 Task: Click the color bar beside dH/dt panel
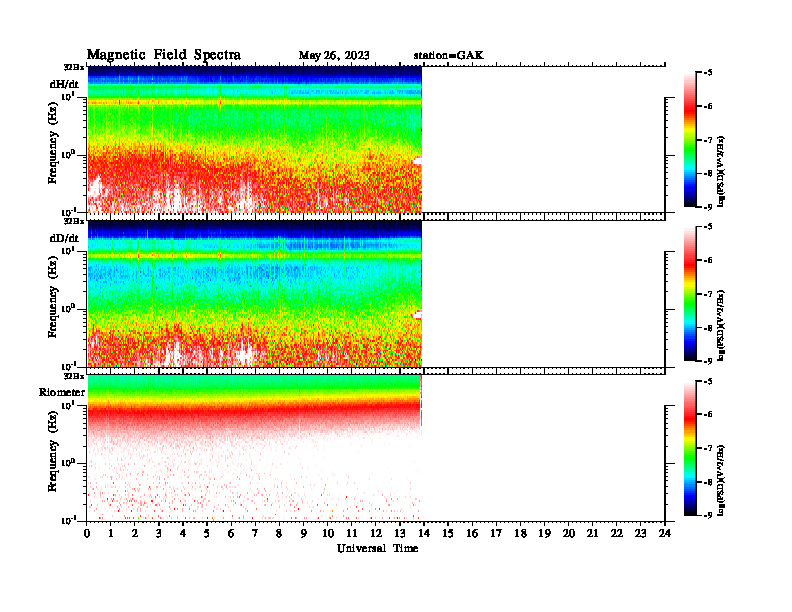click(690, 139)
